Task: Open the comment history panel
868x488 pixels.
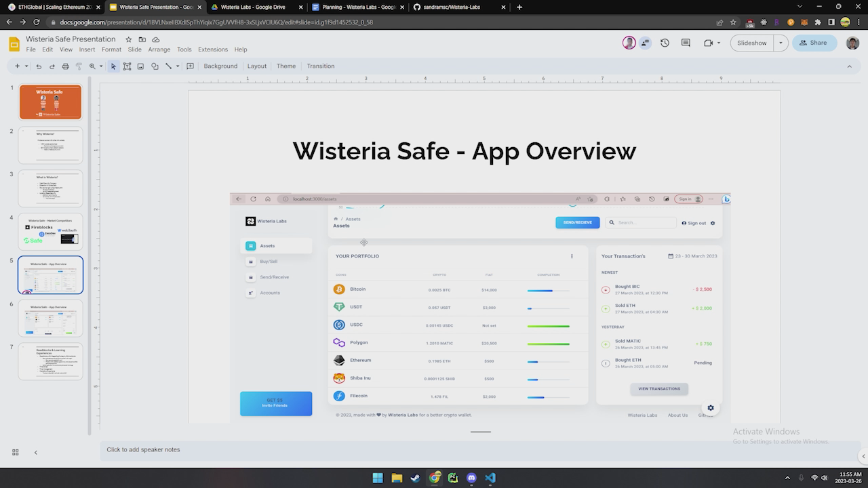Action: [686, 43]
